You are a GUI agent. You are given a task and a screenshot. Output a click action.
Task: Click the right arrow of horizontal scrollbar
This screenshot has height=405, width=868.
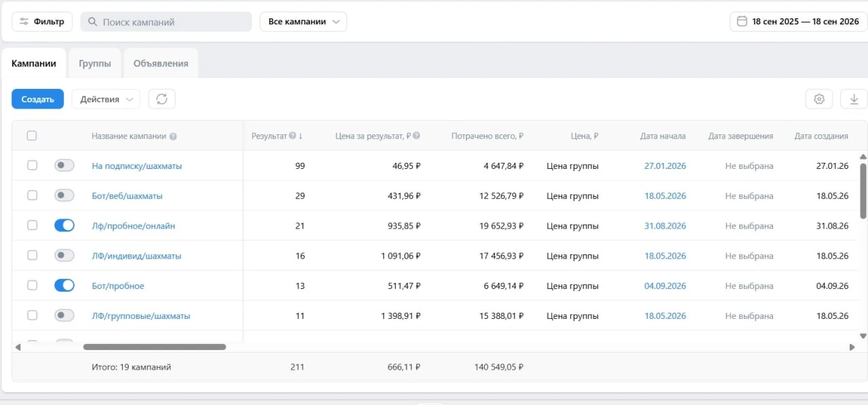[852, 347]
